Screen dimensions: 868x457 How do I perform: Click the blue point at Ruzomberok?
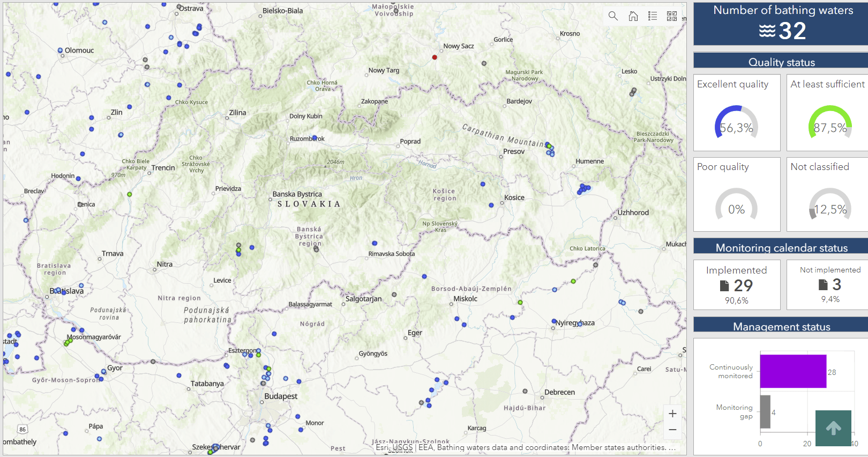(315, 138)
